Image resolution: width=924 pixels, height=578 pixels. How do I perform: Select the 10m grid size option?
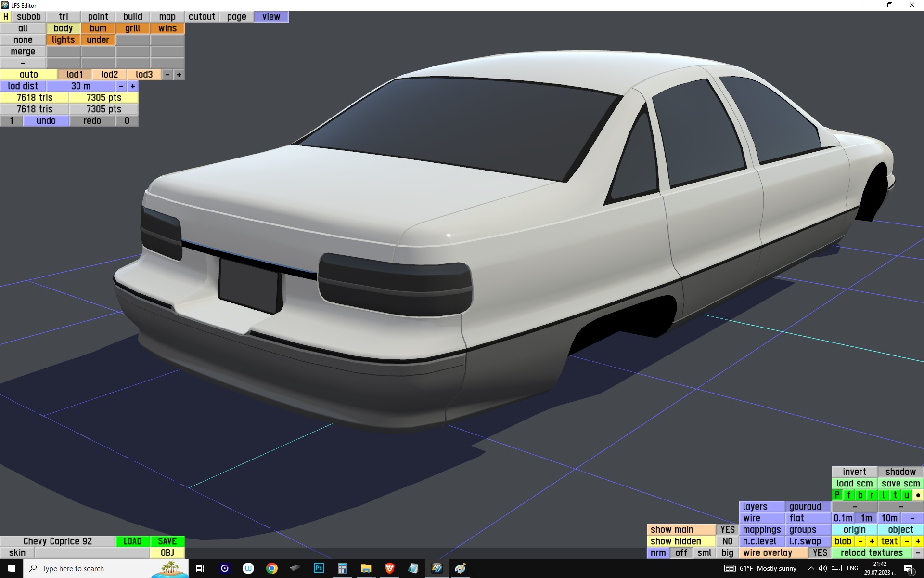889,518
